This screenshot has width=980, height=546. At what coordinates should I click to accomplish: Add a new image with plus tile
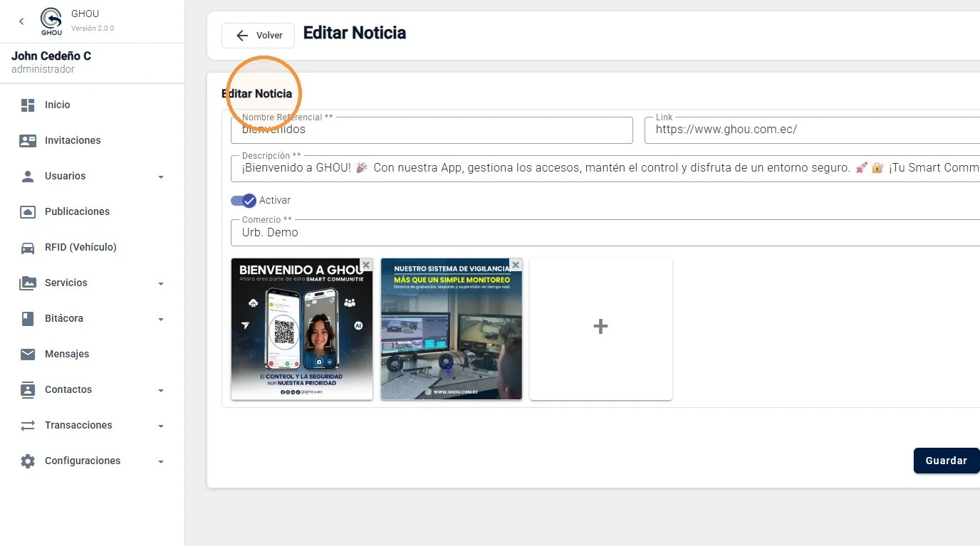[x=601, y=329]
